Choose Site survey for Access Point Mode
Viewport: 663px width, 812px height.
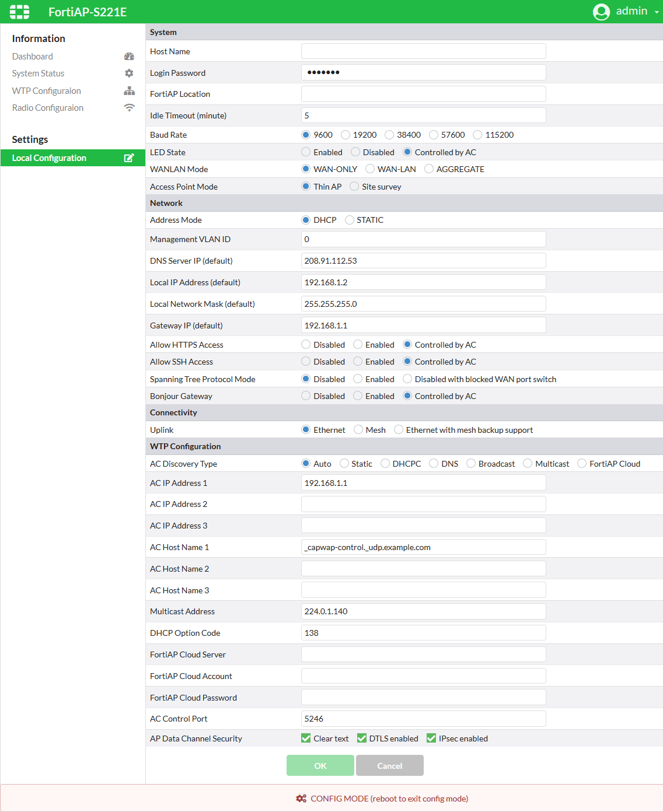(354, 186)
